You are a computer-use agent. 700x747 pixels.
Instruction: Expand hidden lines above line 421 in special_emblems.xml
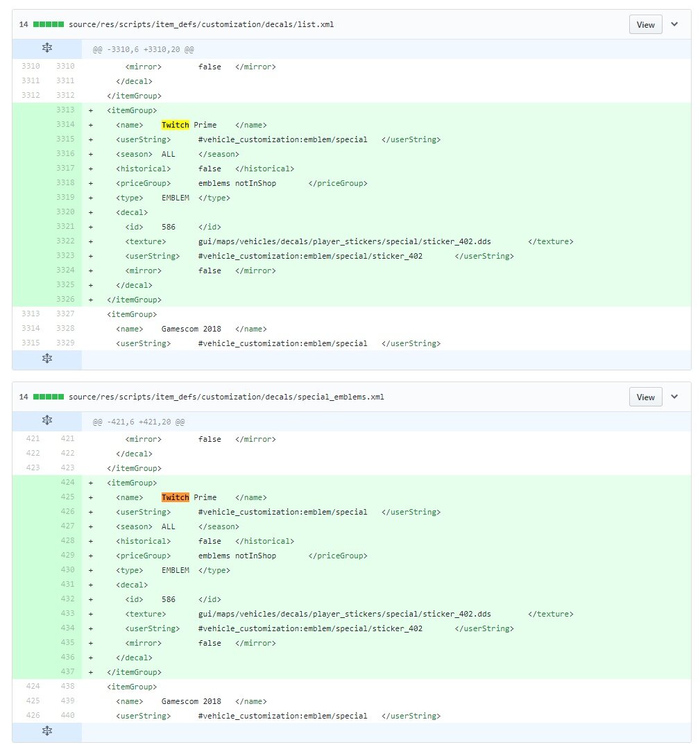click(x=46, y=420)
